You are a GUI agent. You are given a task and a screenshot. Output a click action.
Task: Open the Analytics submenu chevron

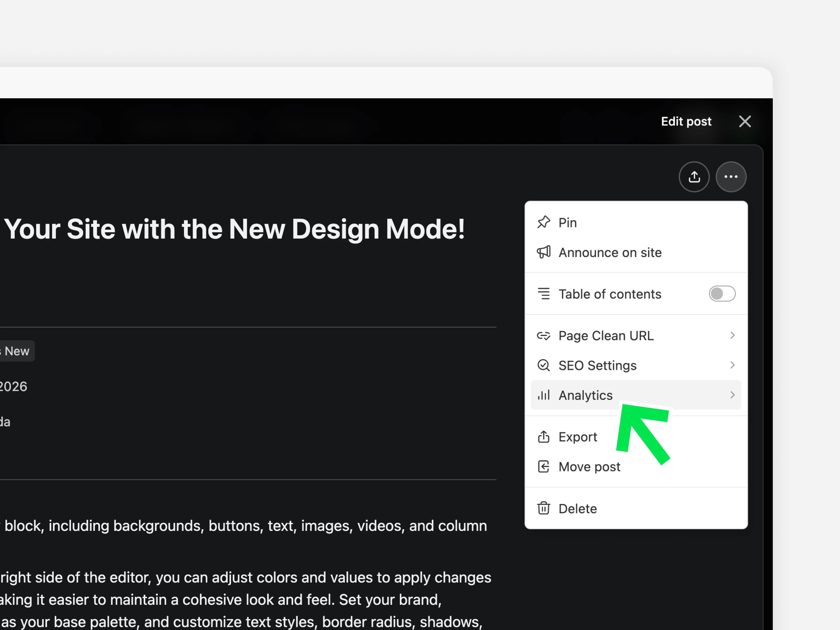click(x=732, y=395)
